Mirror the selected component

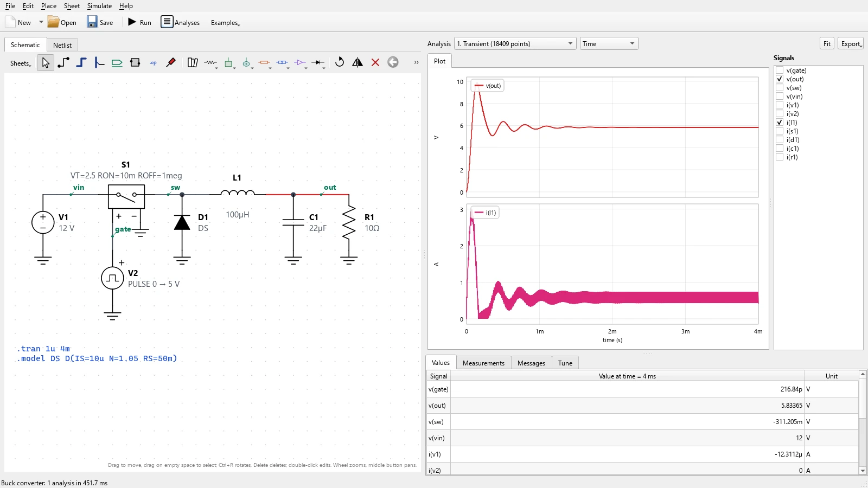click(358, 62)
